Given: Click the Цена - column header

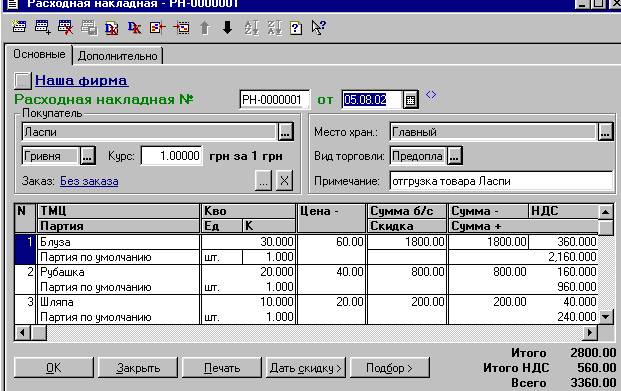Looking at the screenshot, I should pos(331,218).
